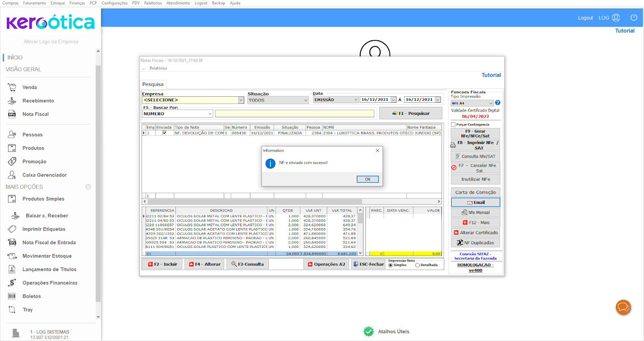Click the Recebimento hand-coin icon
The image size is (644, 341).
click(12, 101)
